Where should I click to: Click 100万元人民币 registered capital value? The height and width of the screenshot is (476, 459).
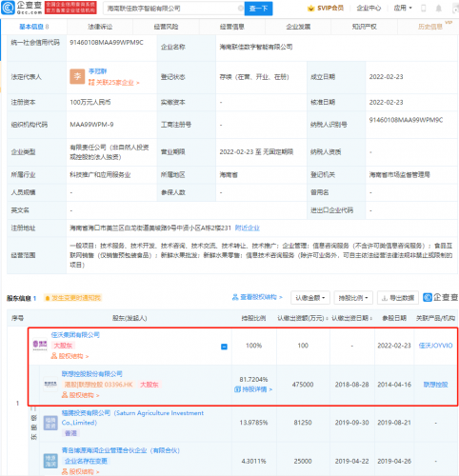point(90,102)
